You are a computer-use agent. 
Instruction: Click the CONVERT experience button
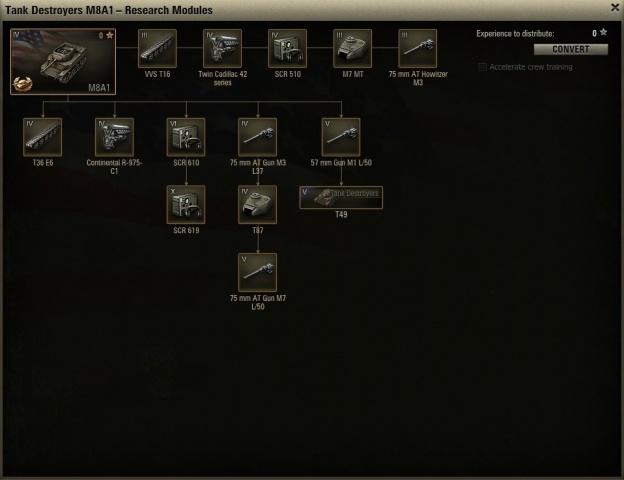coord(571,49)
